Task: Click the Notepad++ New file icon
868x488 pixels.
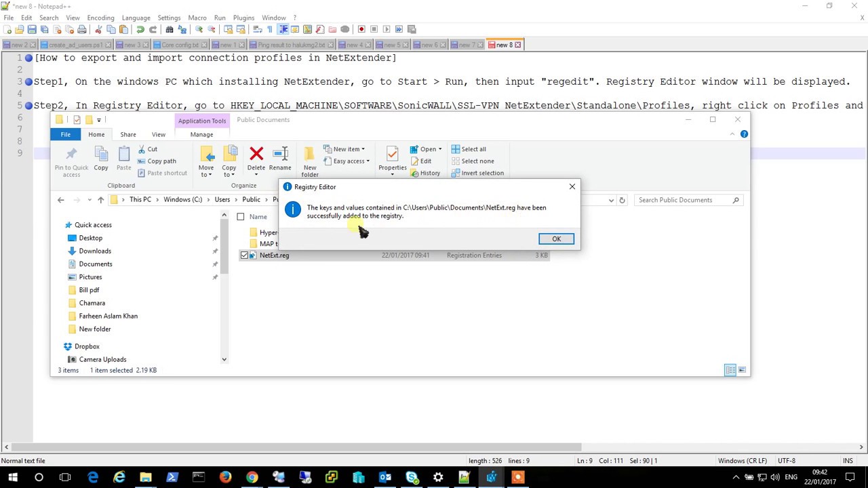Action: (7, 29)
